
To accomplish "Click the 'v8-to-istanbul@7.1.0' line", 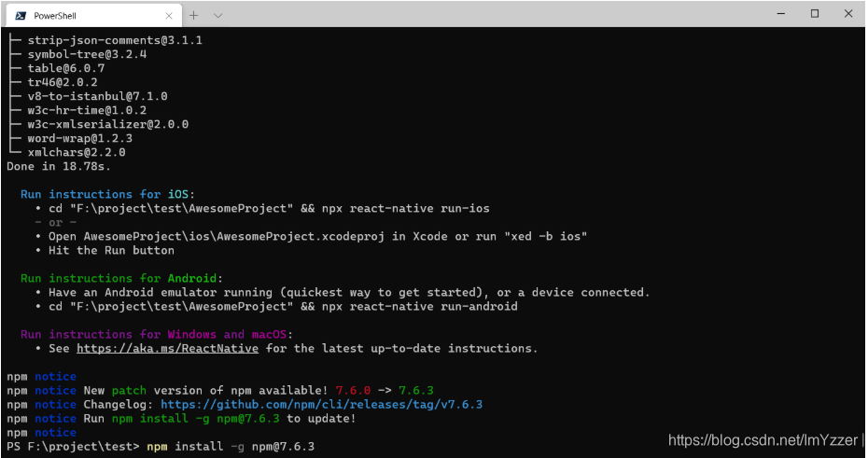I will tap(97, 96).
